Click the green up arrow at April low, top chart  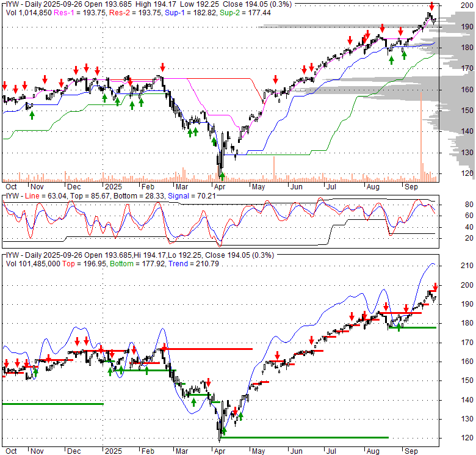(x=222, y=176)
